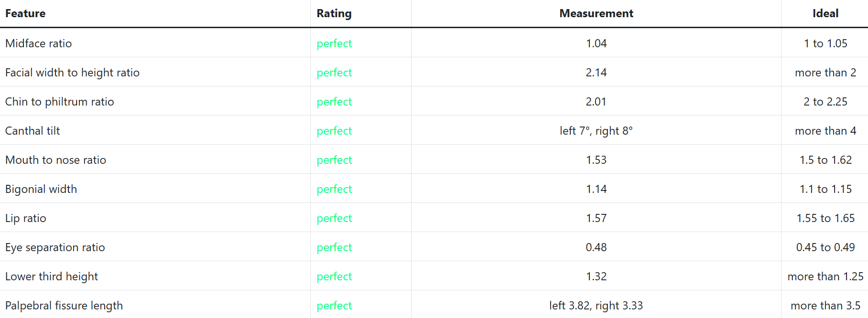Viewport: 868px width, 318px height.
Task: Click the perfect rating for Midface ratio
Action: coord(334,43)
